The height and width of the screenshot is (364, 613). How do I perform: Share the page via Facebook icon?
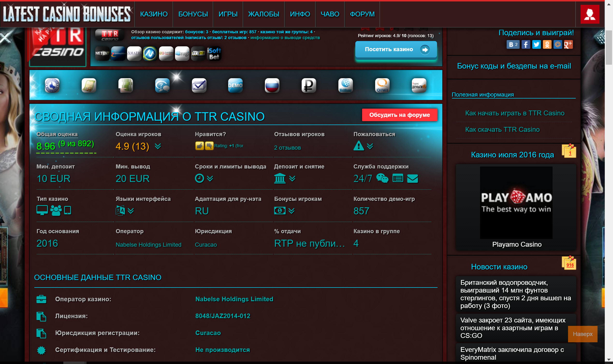click(525, 45)
